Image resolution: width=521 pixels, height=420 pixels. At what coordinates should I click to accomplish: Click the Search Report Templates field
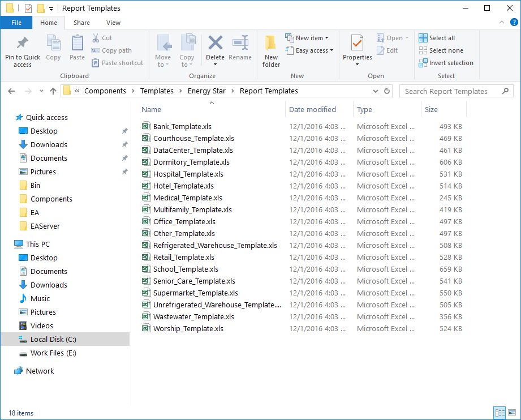(450, 91)
